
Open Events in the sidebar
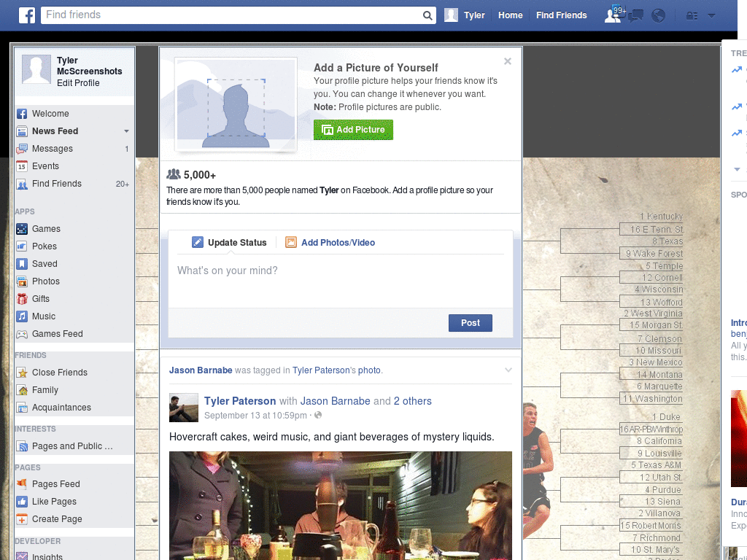[45, 166]
